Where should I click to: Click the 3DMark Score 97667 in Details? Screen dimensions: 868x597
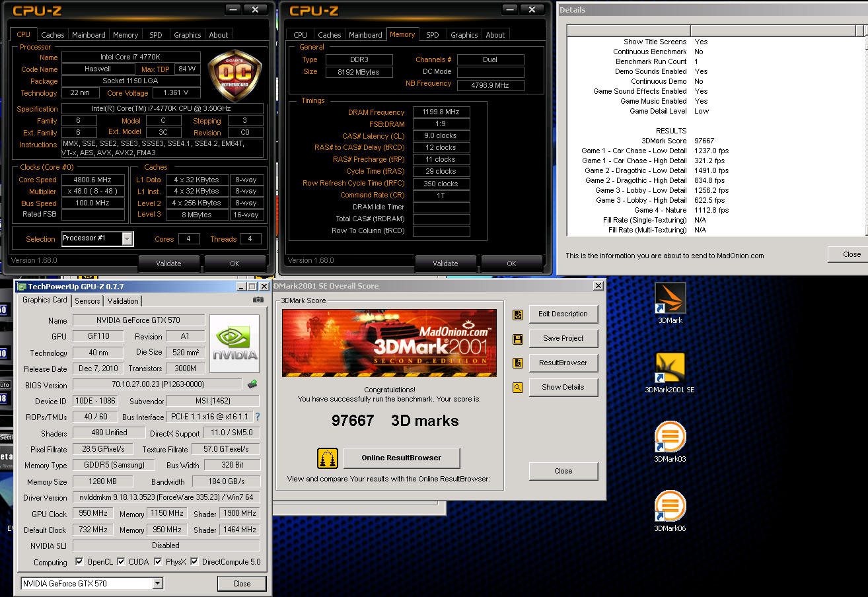(704, 141)
